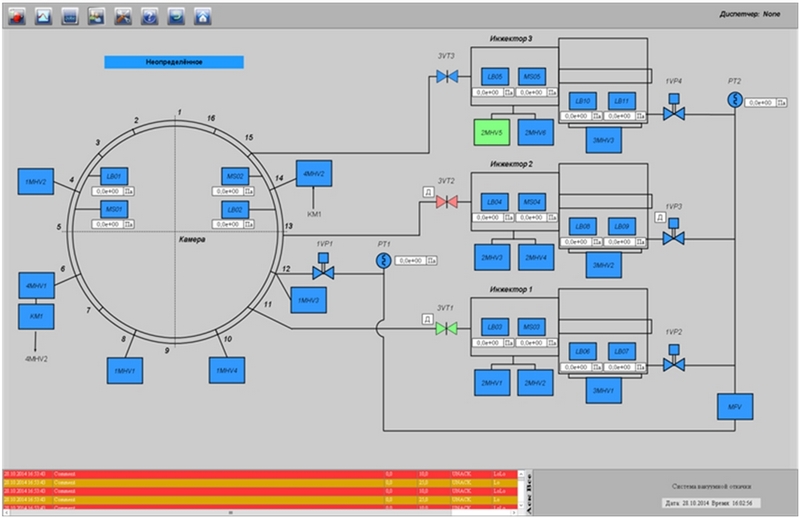Screen dimensions: 800x518
Task: Click the users toolbar icon
Action: click(x=96, y=16)
